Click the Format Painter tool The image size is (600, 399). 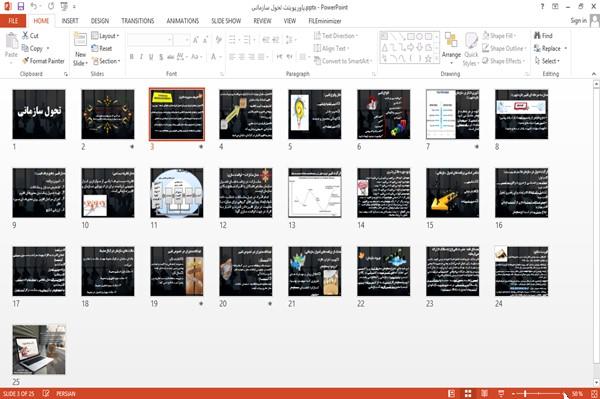tap(43, 61)
